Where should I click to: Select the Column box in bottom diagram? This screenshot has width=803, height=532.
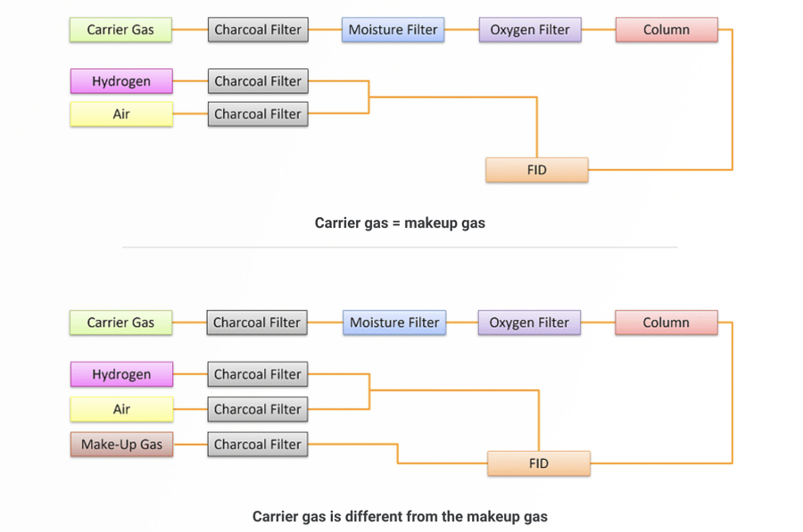click(666, 322)
